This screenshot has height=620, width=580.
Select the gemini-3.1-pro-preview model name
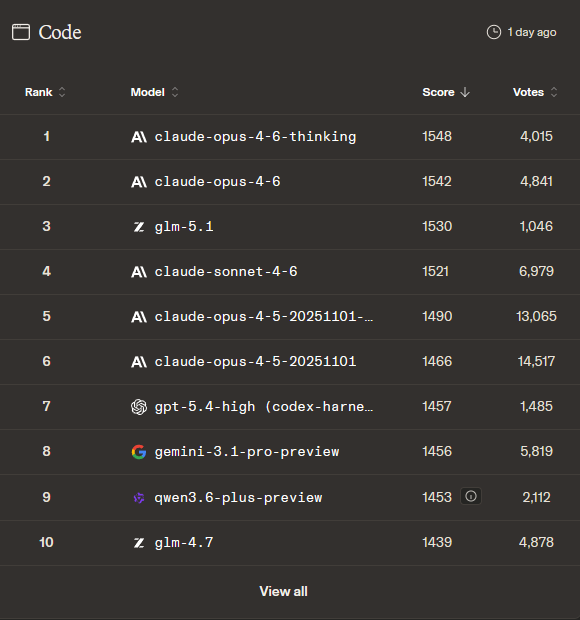pyautogui.click(x=247, y=452)
